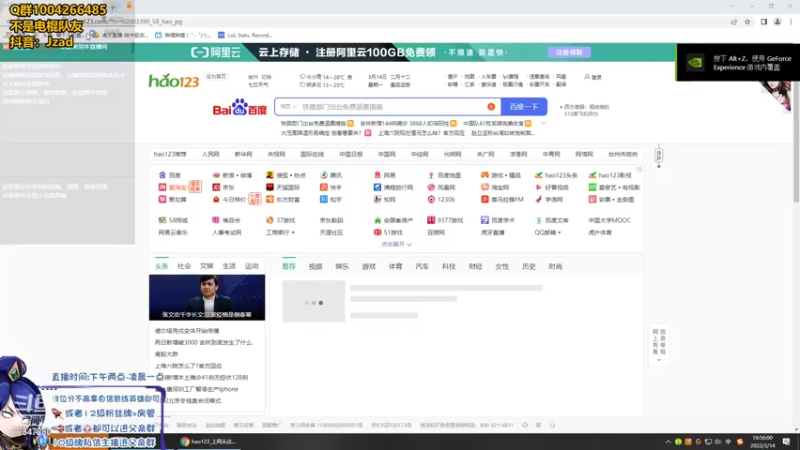Switch to the 游戏 feed tab
The width and height of the screenshot is (800, 450).
(369, 266)
